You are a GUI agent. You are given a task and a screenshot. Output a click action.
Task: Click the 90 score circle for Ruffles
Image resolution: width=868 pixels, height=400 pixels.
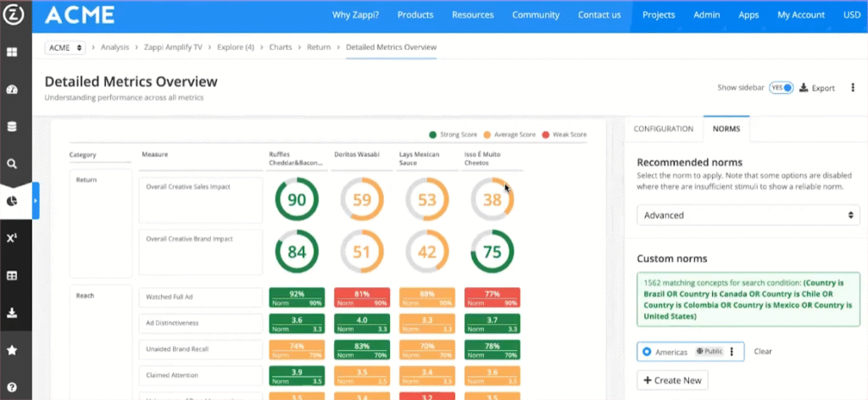[297, 200]
